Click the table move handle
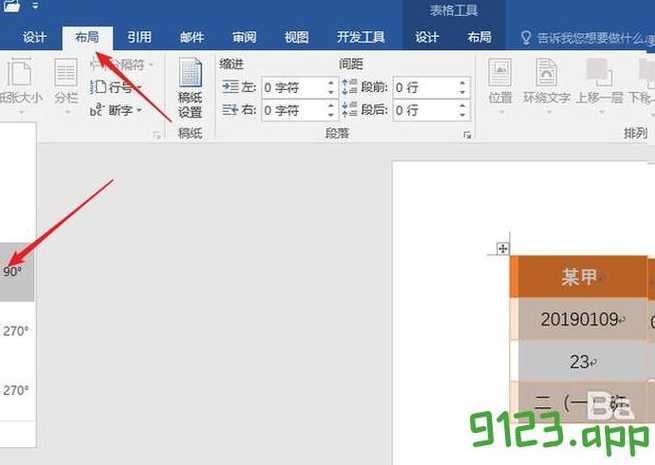This screenshot has height=465, width=655. click(x=503, y=249)
